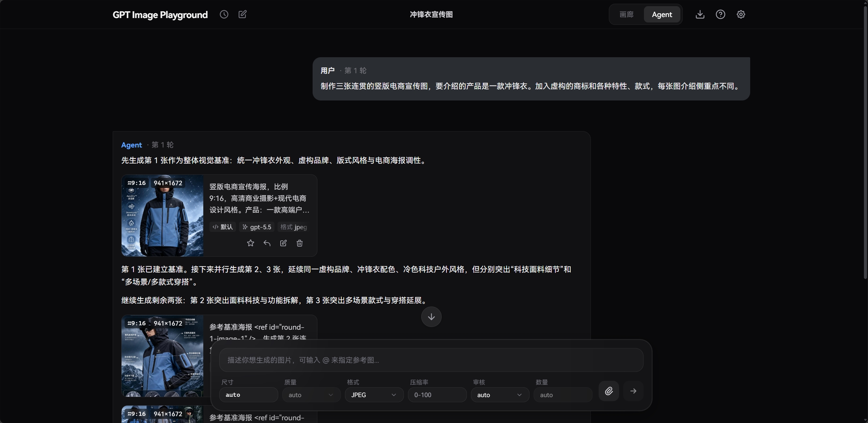Viewport: 868px width, 423px height.
Task: Jump to bottom with down-arrow button
Action: point(431,317)
